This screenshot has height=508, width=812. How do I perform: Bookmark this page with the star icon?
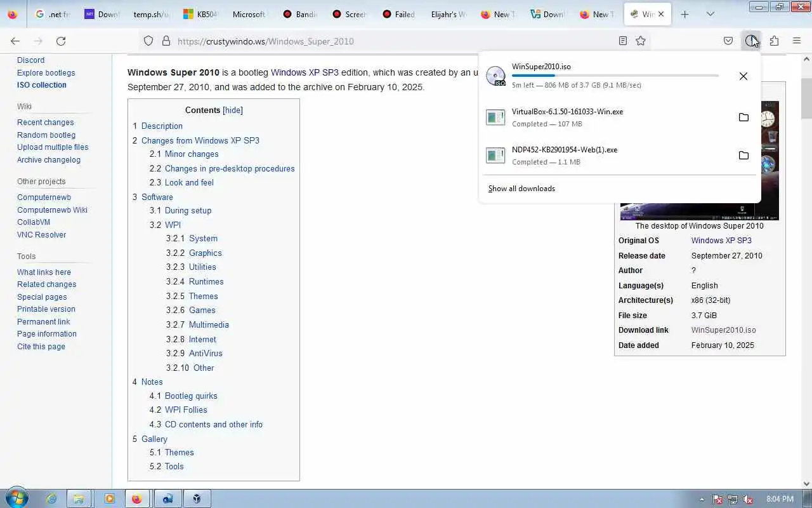[x=641, y=41]
